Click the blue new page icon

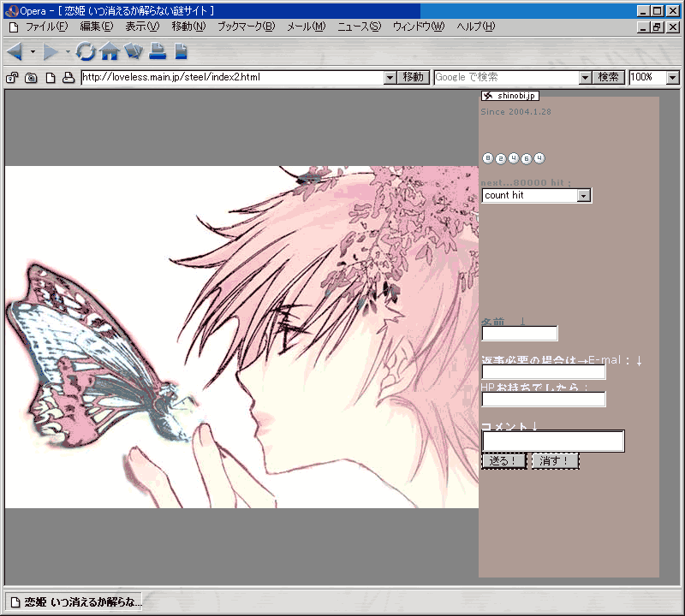coord(181,51)
